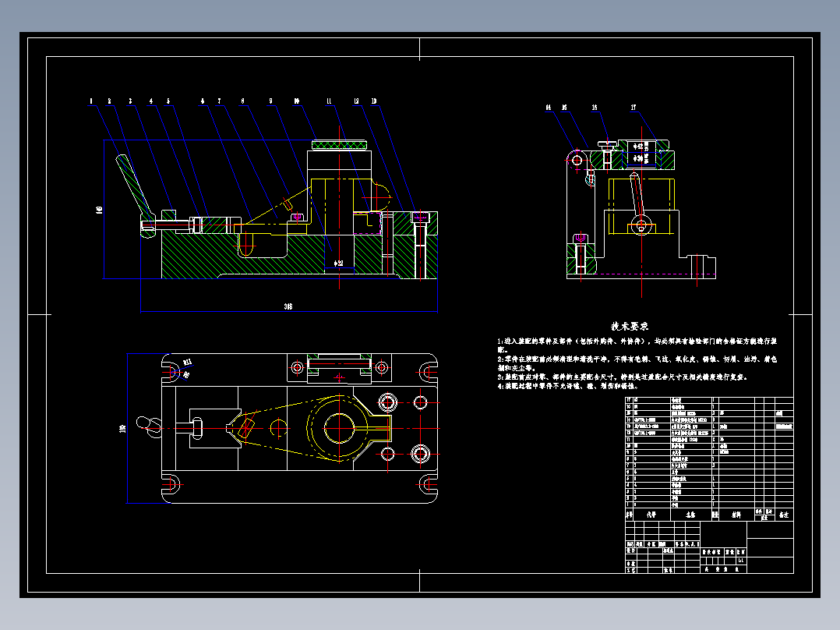Click part balloon number 5
The height and width of the screenshot is (630, 840).
(x=168, y=101)
